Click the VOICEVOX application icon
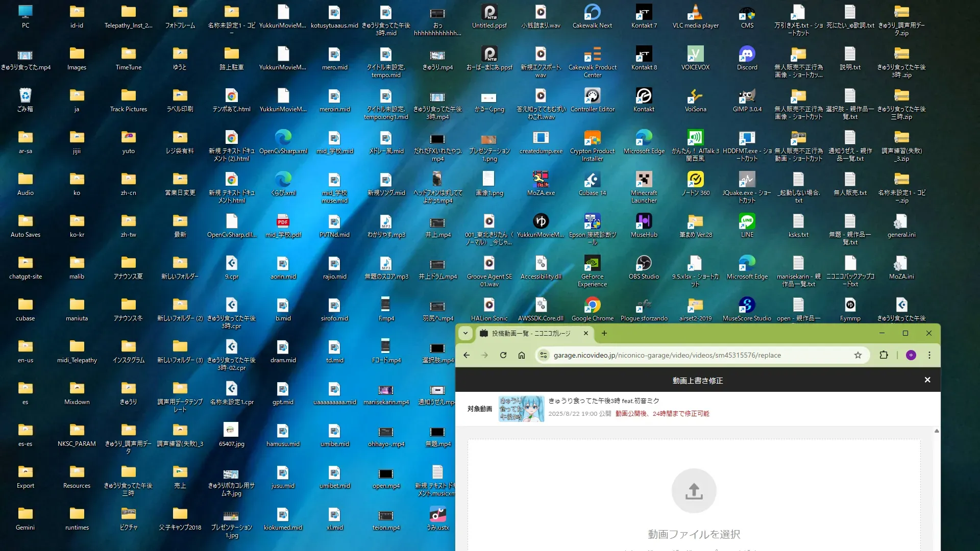The height and width of the screenshot is (551, 980). pyautogui.click(x=695, y=54)
